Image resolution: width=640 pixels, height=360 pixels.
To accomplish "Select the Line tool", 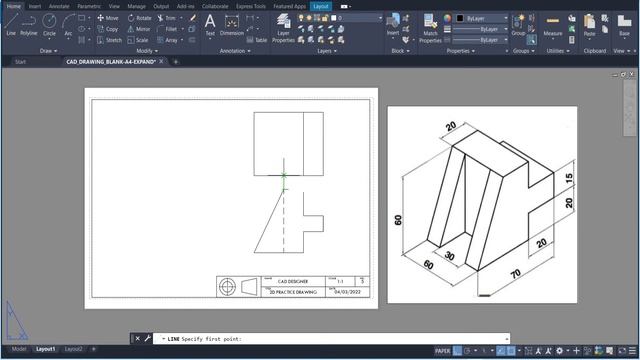I will [11, 24].
